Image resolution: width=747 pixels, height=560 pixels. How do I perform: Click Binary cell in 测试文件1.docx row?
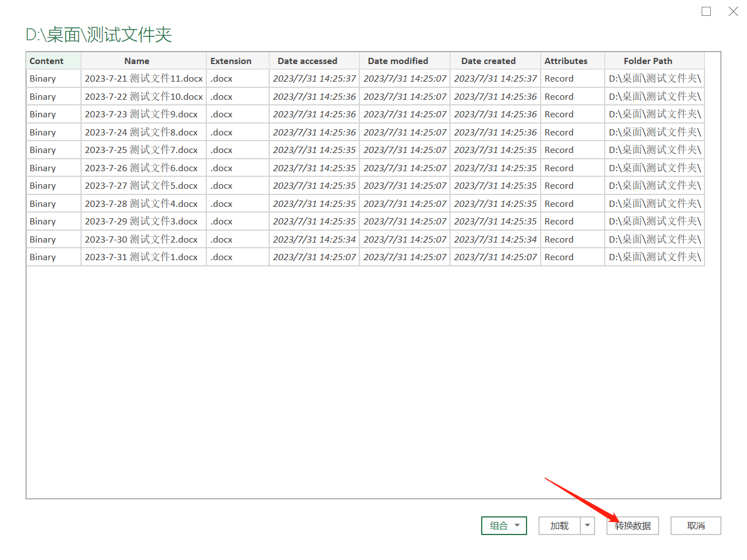(x=54, y=257)
